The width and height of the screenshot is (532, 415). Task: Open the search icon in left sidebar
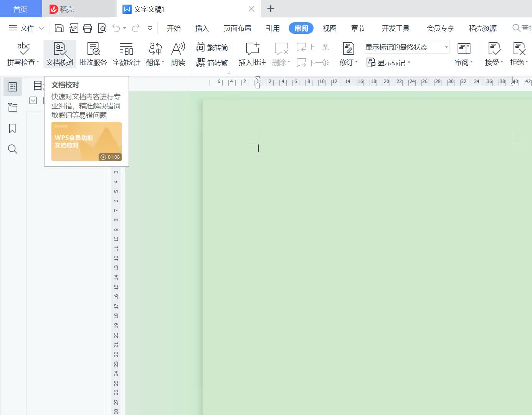click(x=13, y=149)
